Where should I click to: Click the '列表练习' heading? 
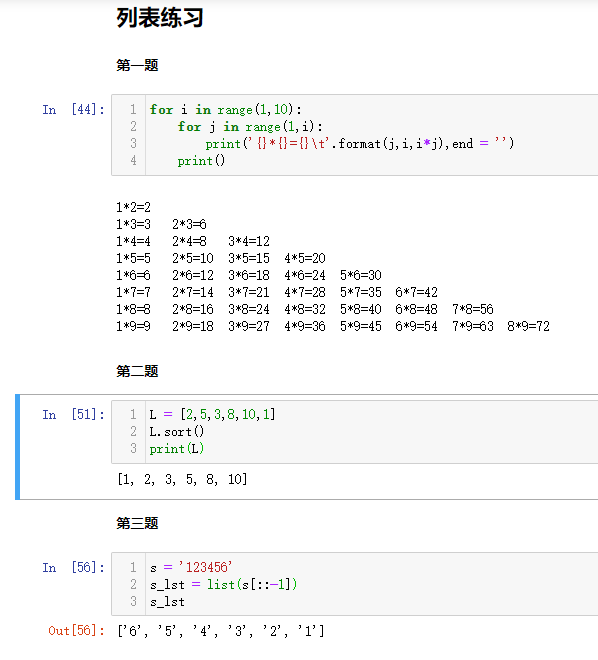point(159,18)
